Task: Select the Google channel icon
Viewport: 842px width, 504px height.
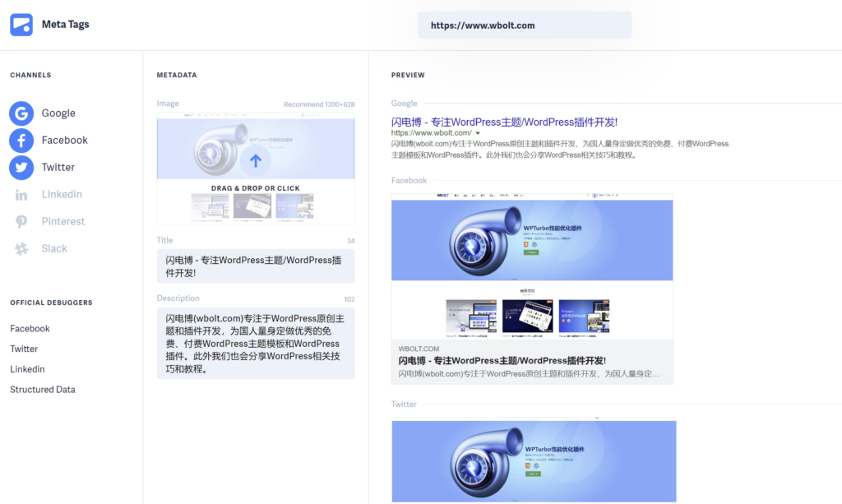Action: (x=21, y=113)
